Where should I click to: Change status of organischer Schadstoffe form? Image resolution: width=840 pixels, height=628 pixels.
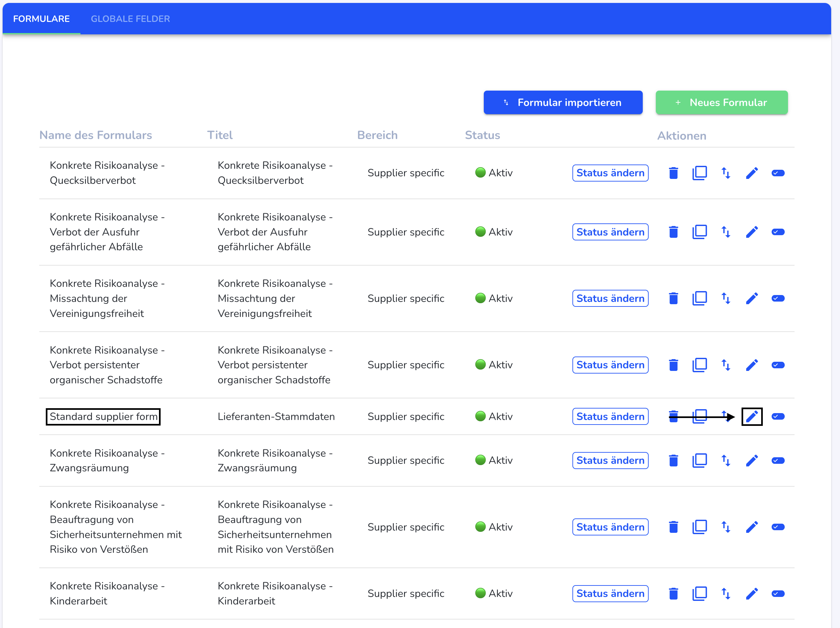click(610, 365)
